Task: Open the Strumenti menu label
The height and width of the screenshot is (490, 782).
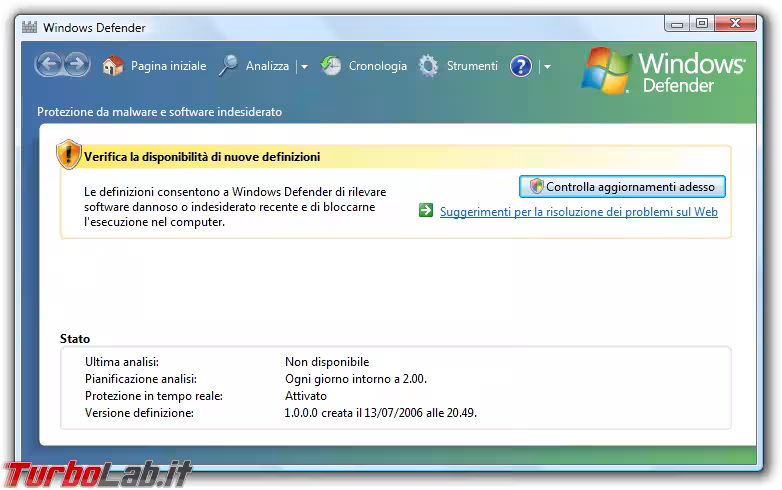Action: point(472,66)
